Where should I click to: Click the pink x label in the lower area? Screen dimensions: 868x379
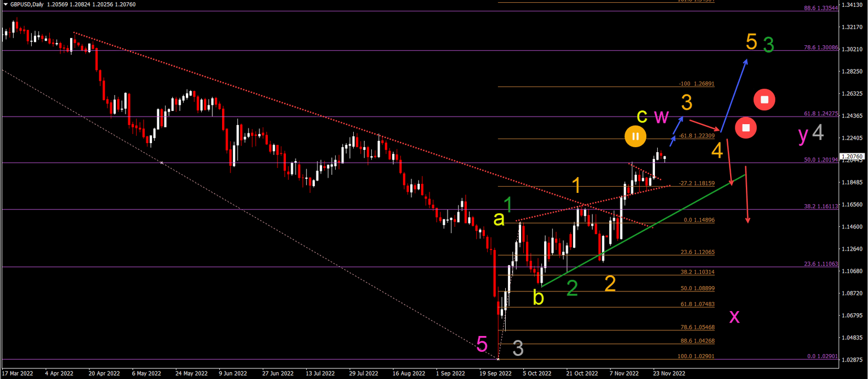tap(733, 317)
